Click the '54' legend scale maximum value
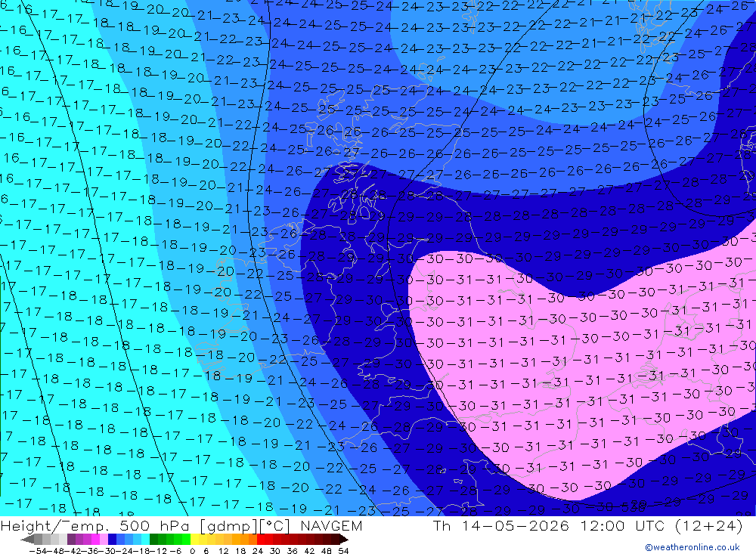This screenshot has height=554, width=756. 343,551
